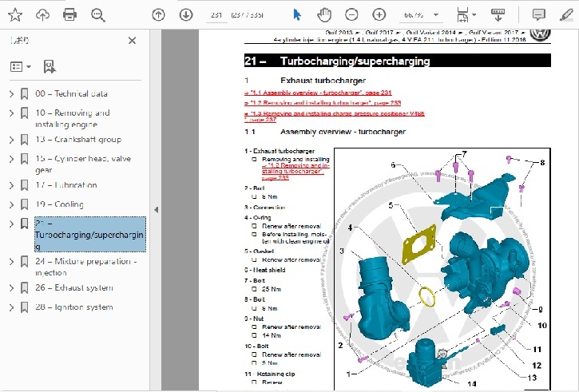The width and height of the screenshot is (579, 392).
Task: Click the add new bookmark icon
Action: pyautogui.click(x=49, y=67)
